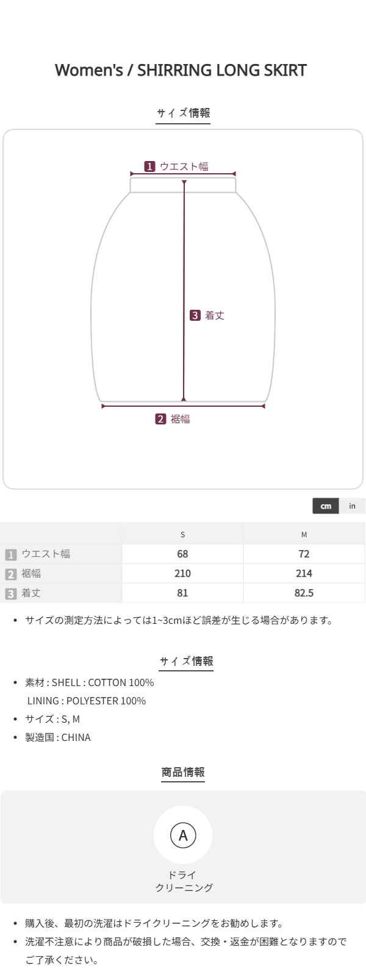Click the サイズ情報 heading above the diagram

[x=183, y=113]
